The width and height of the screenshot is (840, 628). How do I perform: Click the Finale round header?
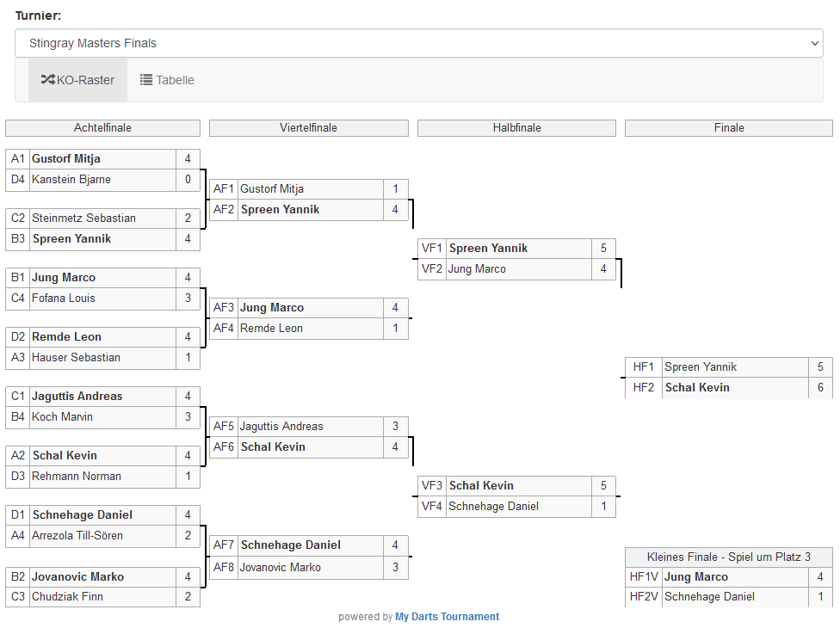(x=728, y=128)
